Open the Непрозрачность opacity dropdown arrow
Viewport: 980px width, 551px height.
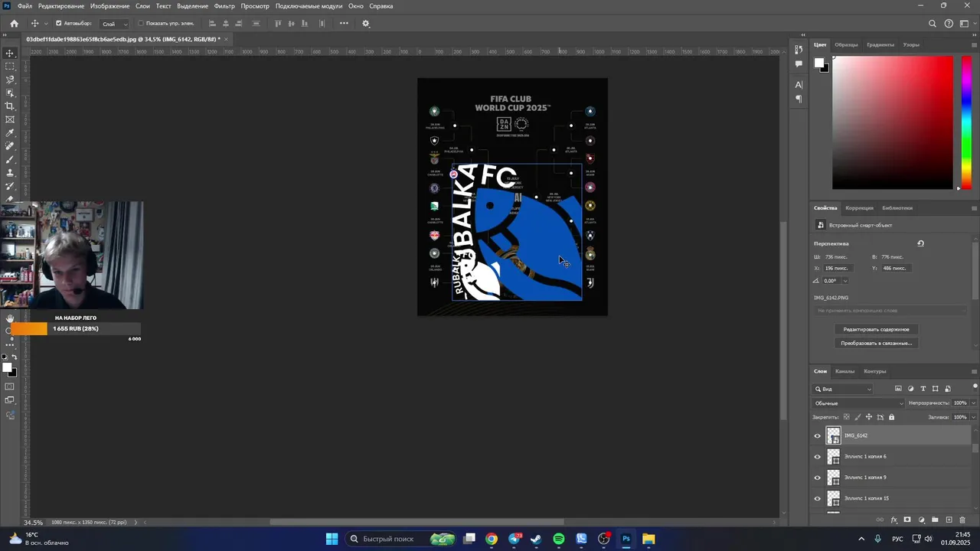(x=973, y=403)
